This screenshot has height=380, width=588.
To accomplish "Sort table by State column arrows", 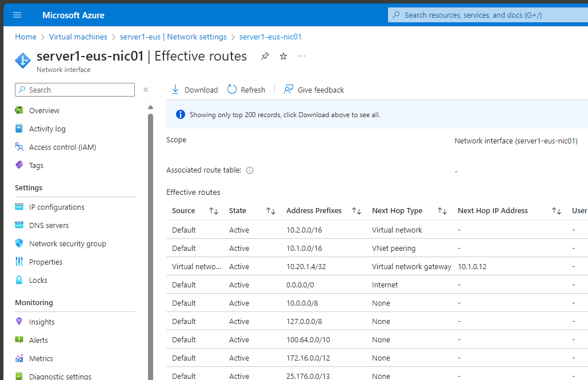I will pyautogui.click(x=271, y=211).
